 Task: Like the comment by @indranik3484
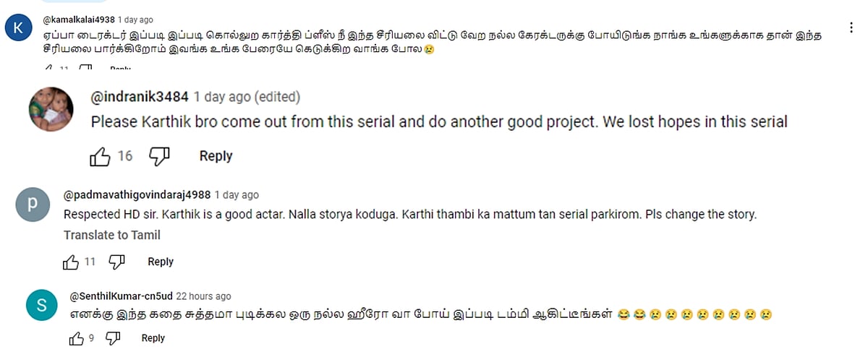click(99, 156)
